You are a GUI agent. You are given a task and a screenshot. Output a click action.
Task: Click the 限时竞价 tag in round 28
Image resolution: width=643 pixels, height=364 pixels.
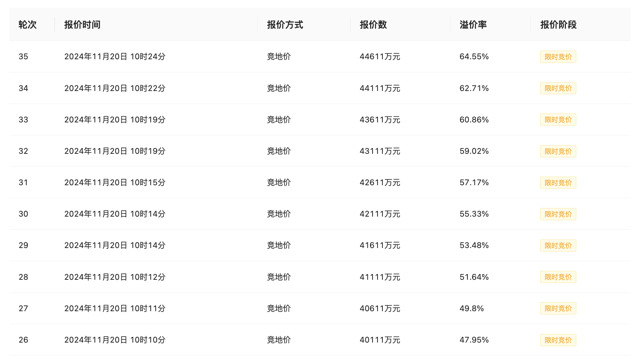click(558, 277)
